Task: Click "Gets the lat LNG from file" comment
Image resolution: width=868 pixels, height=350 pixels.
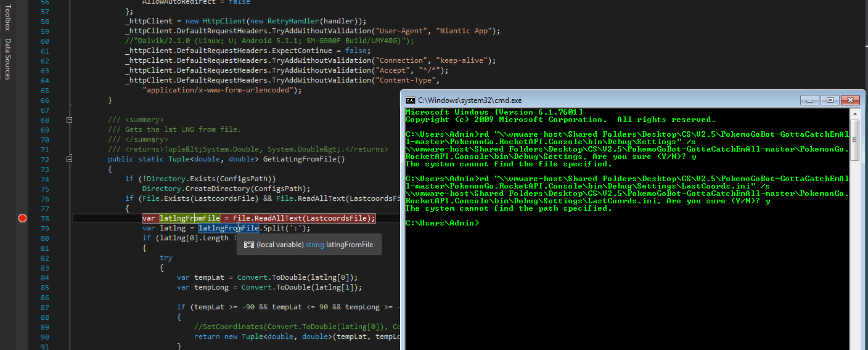Action: (x=183, y=129)
